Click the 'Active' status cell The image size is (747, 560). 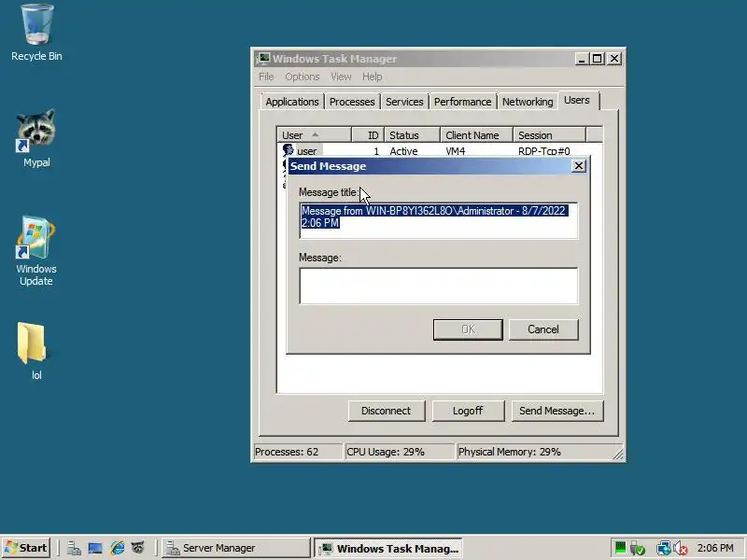(x=403, y=151)
